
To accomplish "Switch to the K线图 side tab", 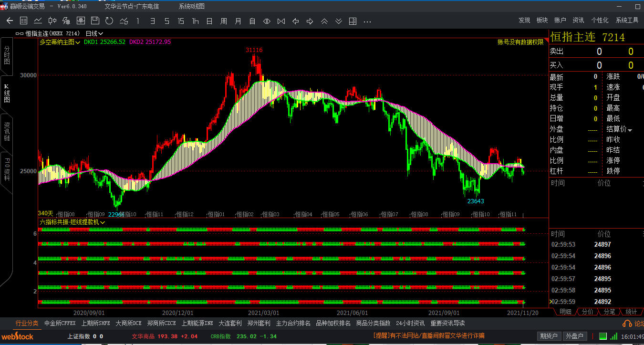I will coord(7,94).
